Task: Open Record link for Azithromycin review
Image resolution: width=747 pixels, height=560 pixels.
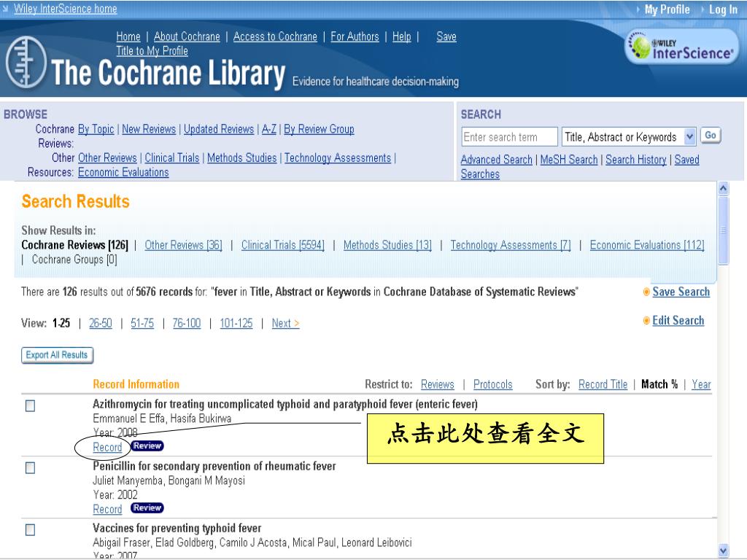Action: [x=107, y=447]
